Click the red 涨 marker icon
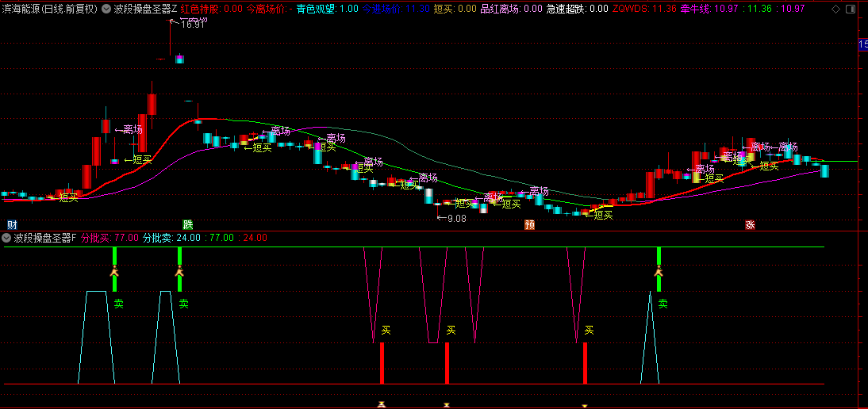Viewport: 868px width, 409px height. [x=750, y=224]
